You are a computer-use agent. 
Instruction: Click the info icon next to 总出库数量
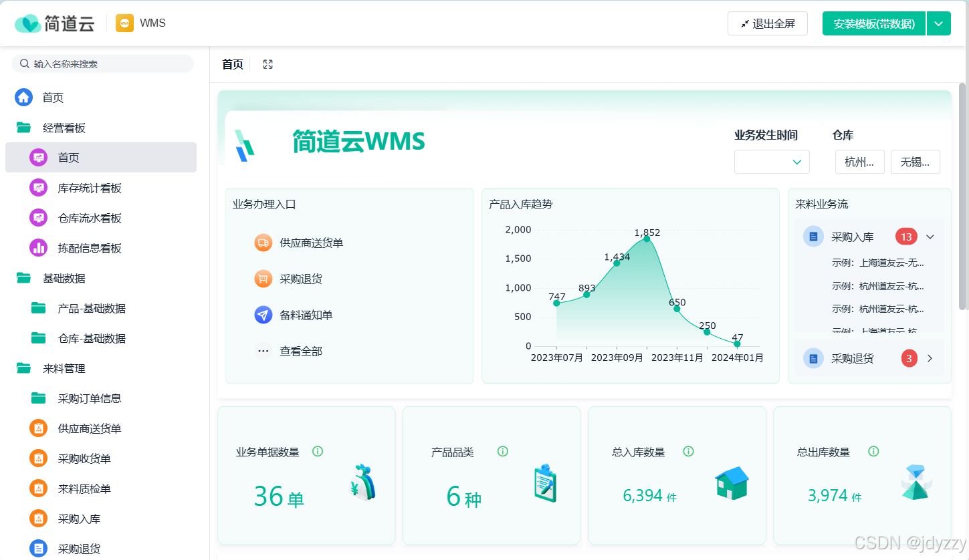click(x=873, y=451)
